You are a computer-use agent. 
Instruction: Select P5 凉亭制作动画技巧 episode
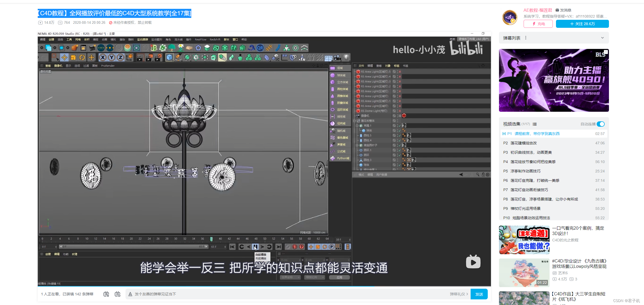click(x=525, y=171)
